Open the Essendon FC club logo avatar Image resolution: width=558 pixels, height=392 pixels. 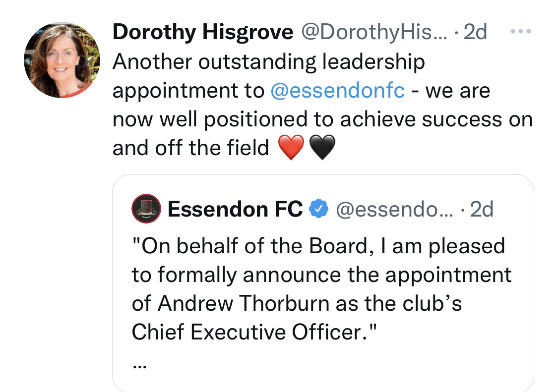(146, 209)
